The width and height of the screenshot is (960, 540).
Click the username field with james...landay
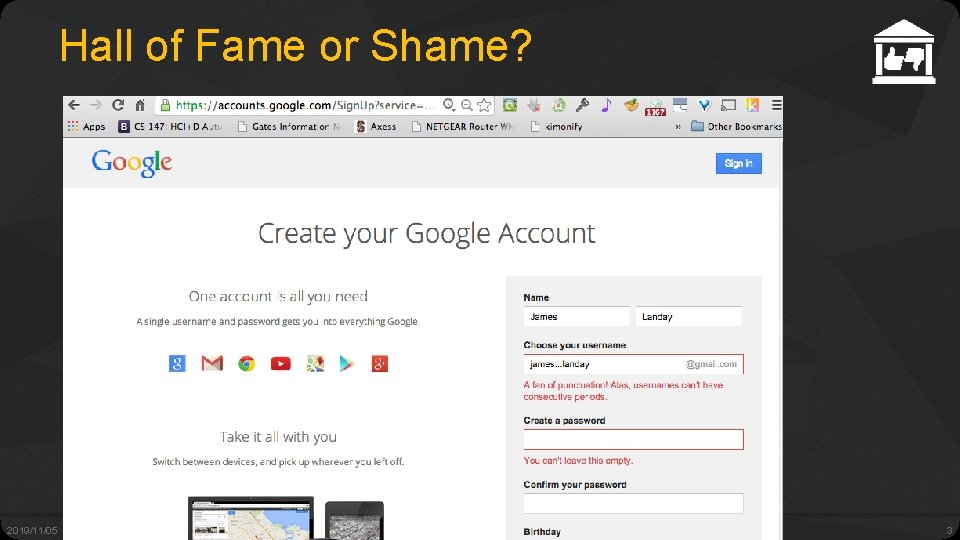pos(633,364)
